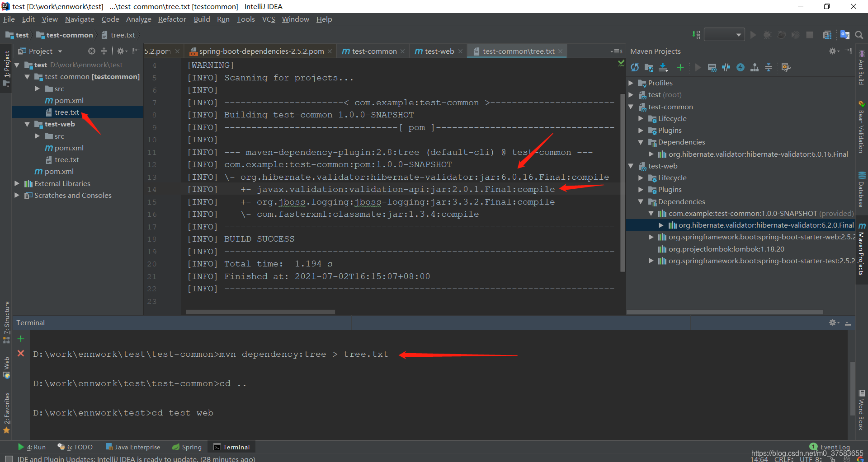The height and width of the screenshot is (462, 868).
Task: Open Search Everywhere with magnifier icon
Action: tap(859, 34)
